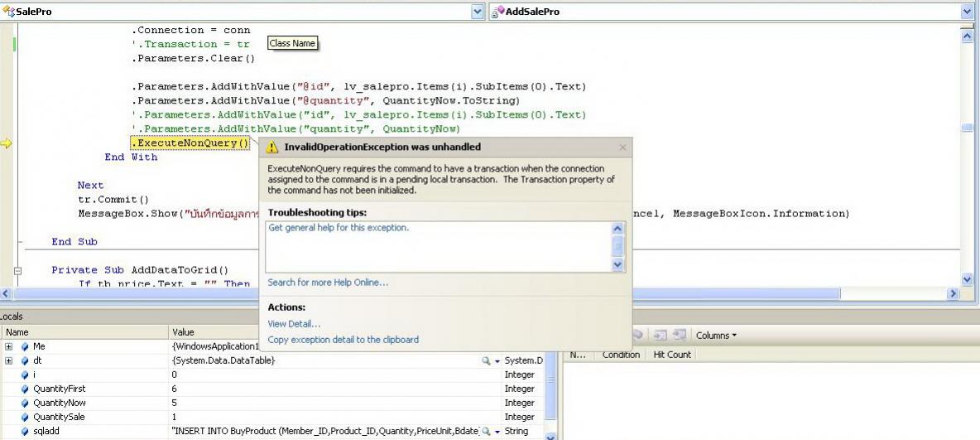Viewport: 980px width, 440px height.
Task: Click the Condition column header
Action: (x=621, y=355)
